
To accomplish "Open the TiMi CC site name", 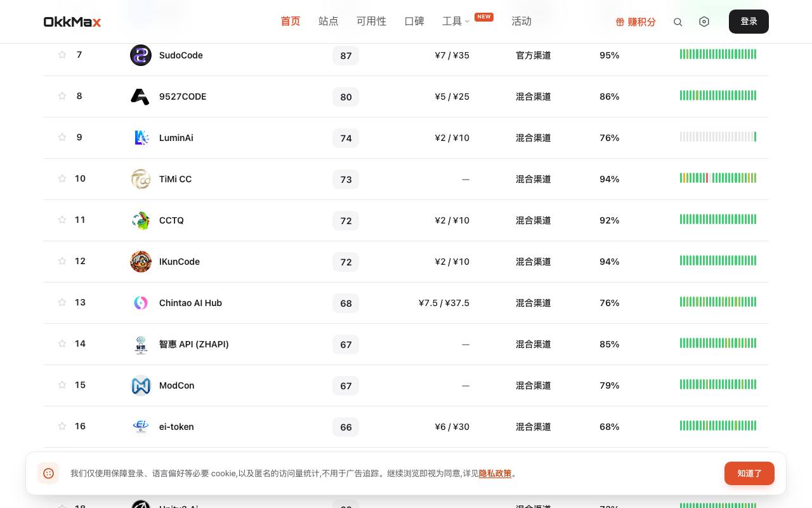I will 175,179.
